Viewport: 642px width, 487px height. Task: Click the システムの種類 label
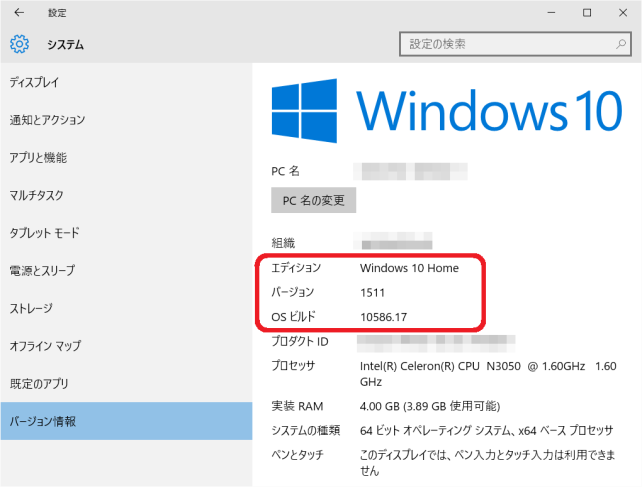pyautogui.click(x=306, y=430)
